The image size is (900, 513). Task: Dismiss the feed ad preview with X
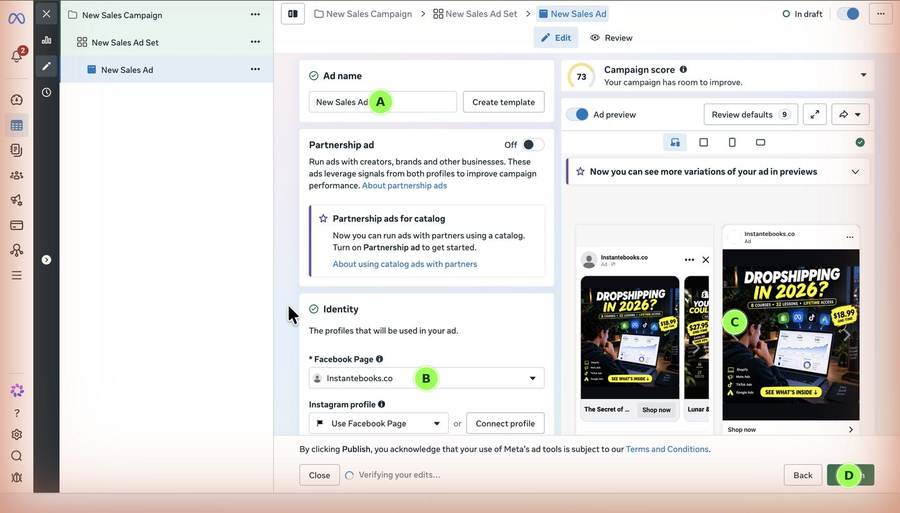coord(705,260)
